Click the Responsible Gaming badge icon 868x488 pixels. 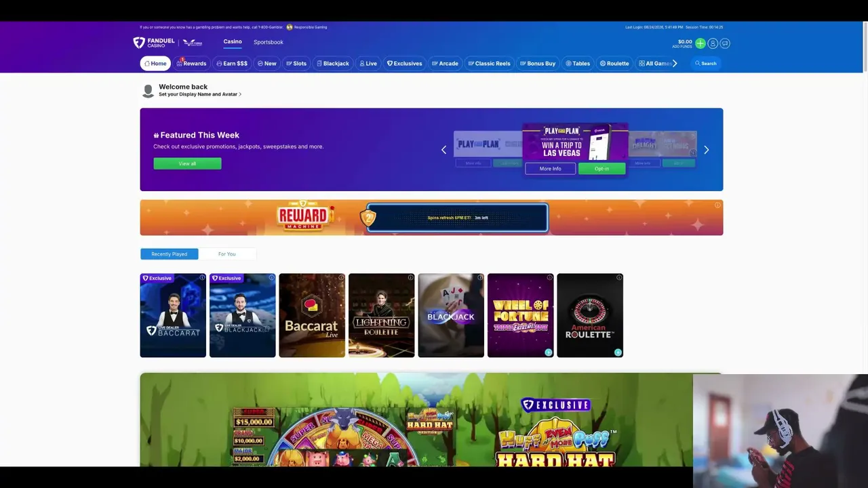(x=290, y=27)
